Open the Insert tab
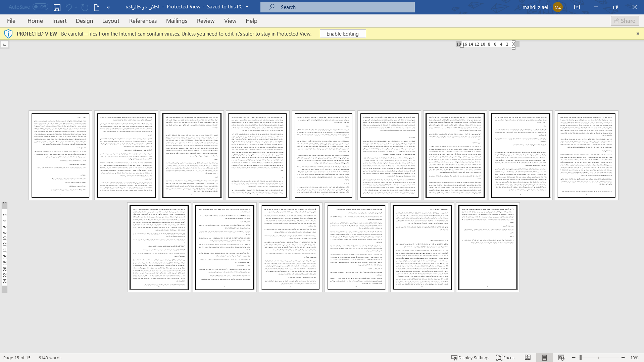 [x=59, y=21]
